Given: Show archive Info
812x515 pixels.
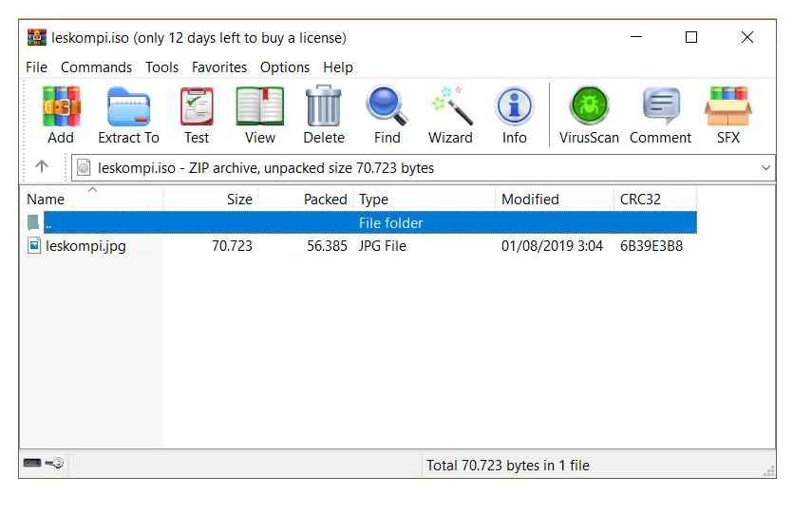Looking at the screenshot, I should (514, 106).
